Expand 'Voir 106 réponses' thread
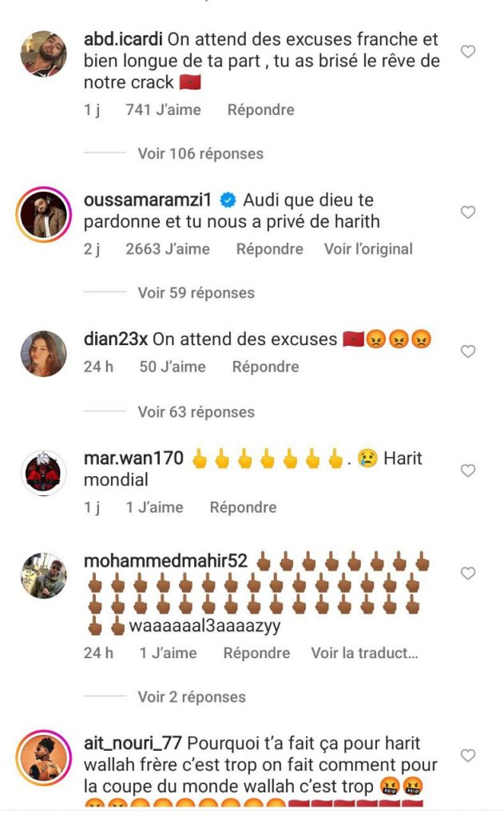The width and height of the screenshot is (504, 818). point(200,154)
